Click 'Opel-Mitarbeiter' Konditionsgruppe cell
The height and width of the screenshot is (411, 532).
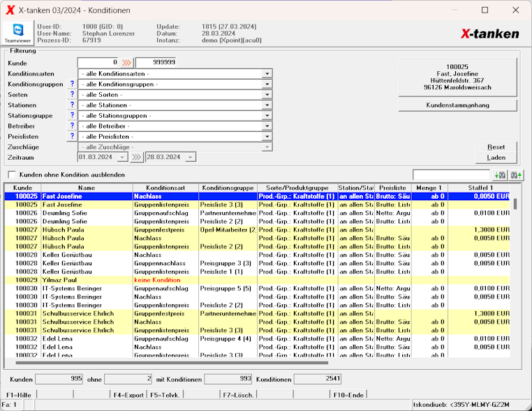click(228, 230)
